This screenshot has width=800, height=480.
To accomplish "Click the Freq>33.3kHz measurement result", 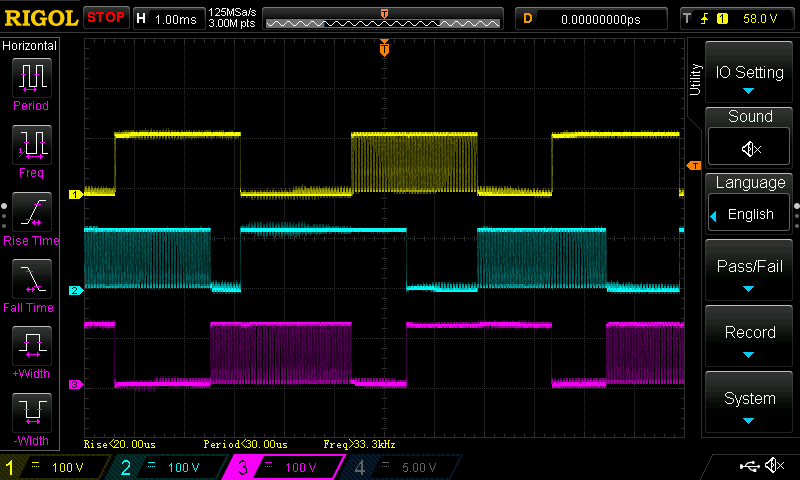I will click(359, 444).
